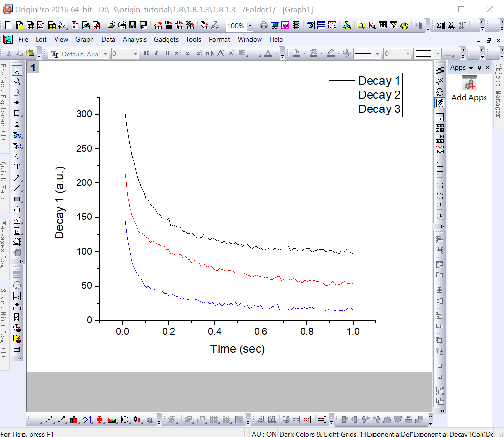Click the Column plot button
Screen dimensions: 504x437
[74, 419]
